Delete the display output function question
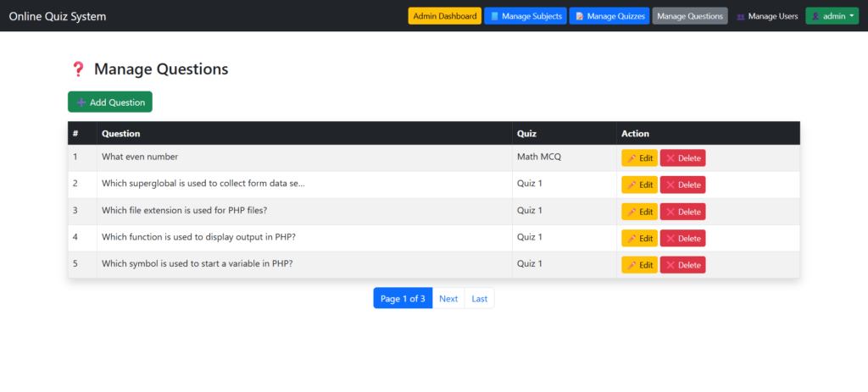The height and width of the screenshot is (392, 868). 682,238
